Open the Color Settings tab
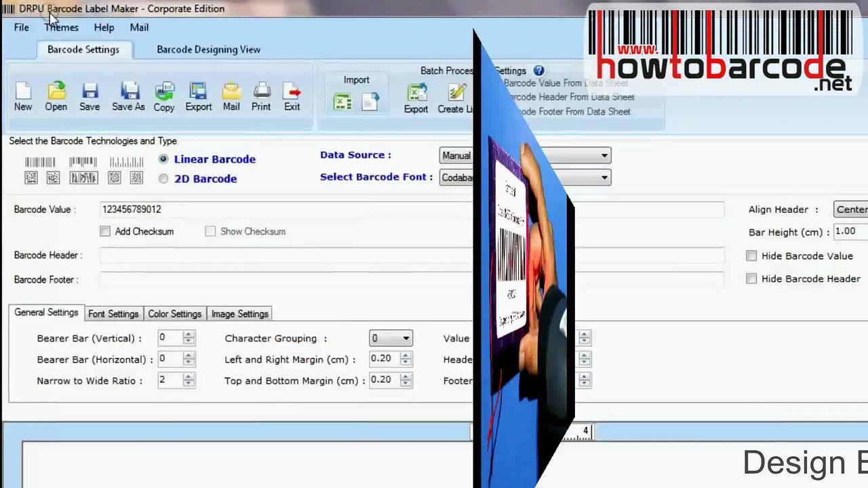This screenshot has height=488, width=868. tap(175, 314)
